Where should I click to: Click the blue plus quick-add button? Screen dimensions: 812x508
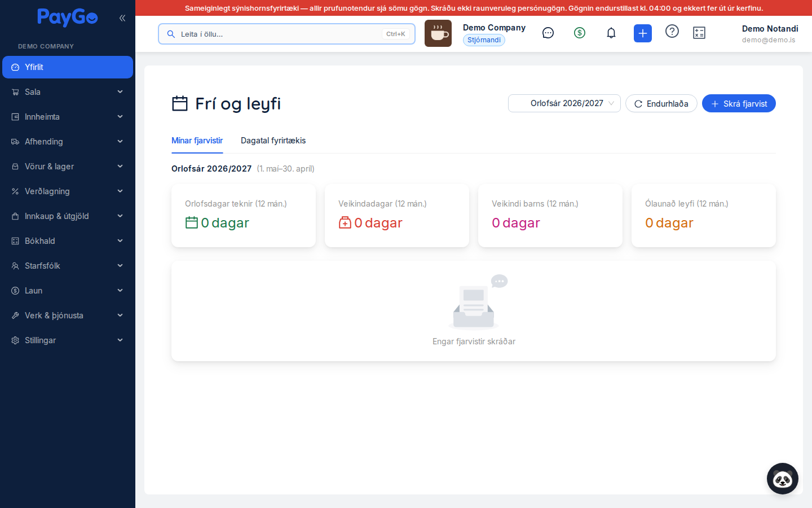(643, 33)
